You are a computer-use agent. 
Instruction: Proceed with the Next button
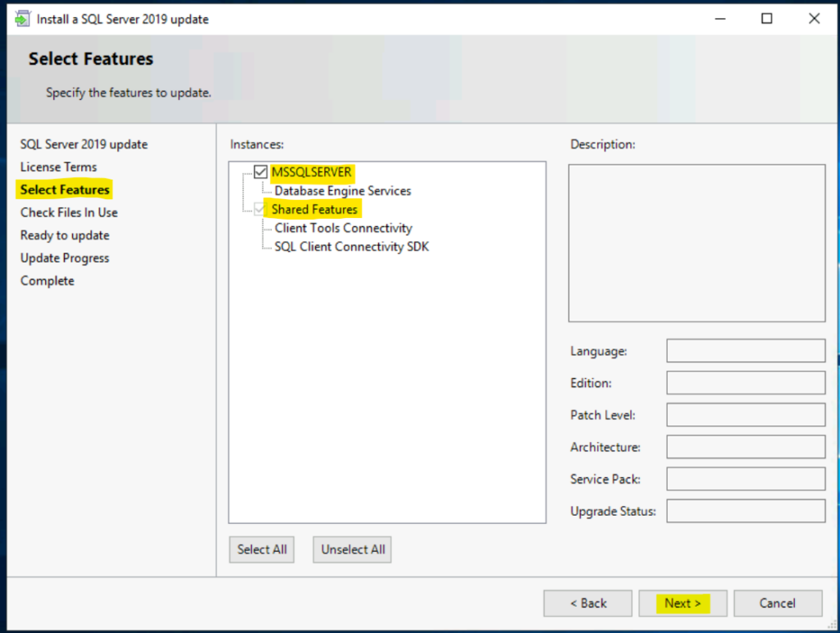(682, 603)
